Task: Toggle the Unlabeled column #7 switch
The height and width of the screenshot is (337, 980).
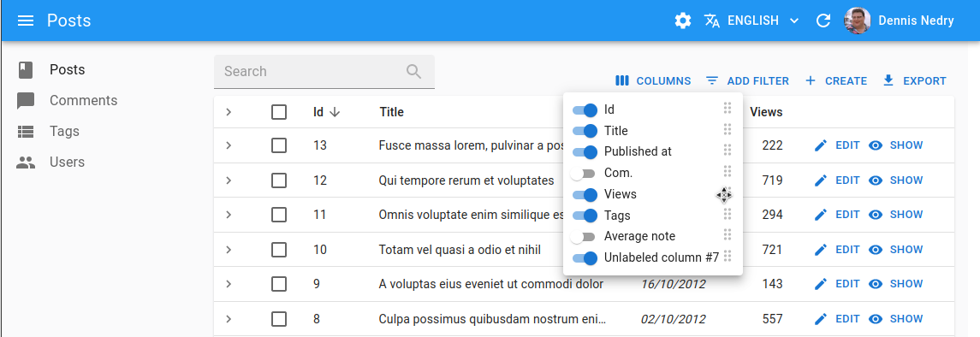Action: click(x=585, y=257)
